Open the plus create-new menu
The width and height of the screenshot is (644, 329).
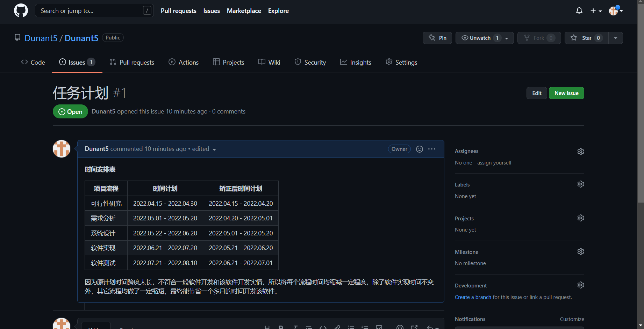(596, 11)
